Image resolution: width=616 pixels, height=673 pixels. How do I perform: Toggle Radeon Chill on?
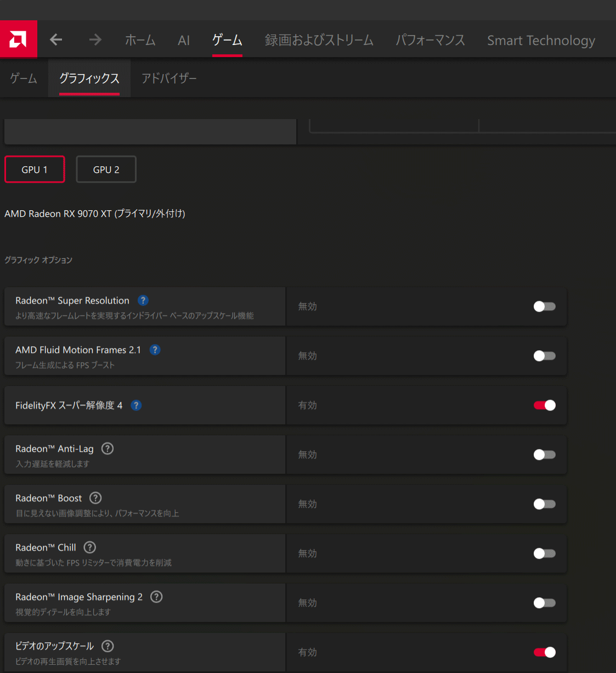pyautogui.click(x=544, y=553)
